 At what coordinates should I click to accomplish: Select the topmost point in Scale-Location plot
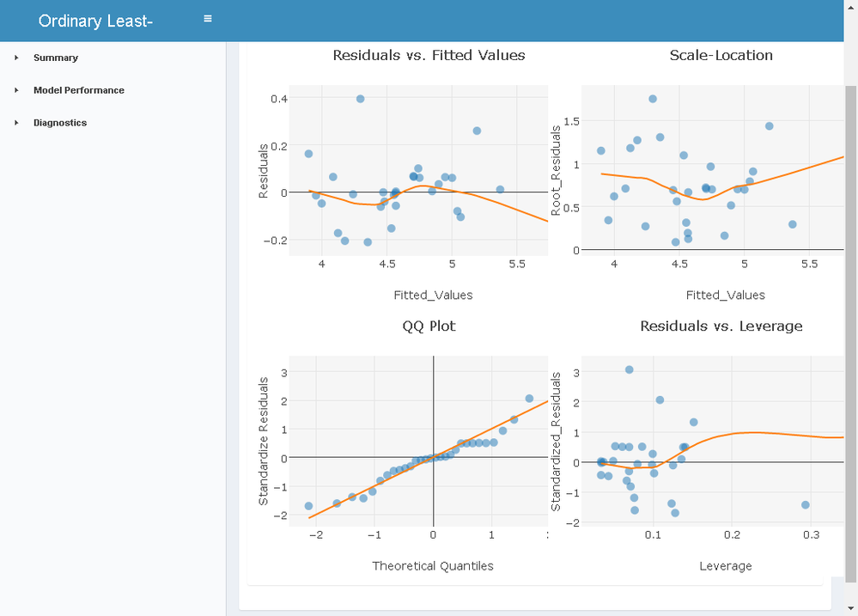pos(653,99)
